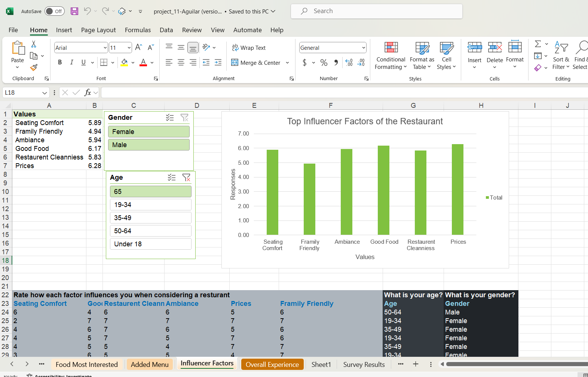
Task: Toggle Italic formatting
Action: click(x=71, y=63)
